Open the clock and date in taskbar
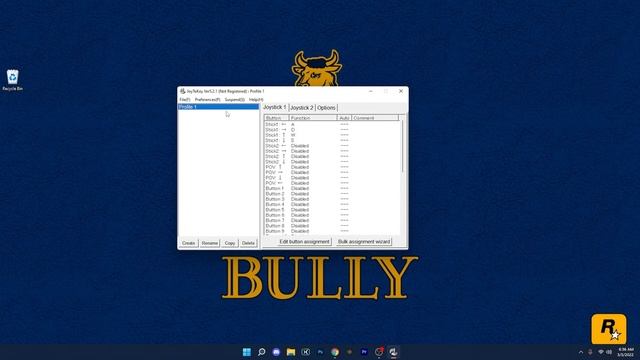640x360 pixels. pos(626,352)
